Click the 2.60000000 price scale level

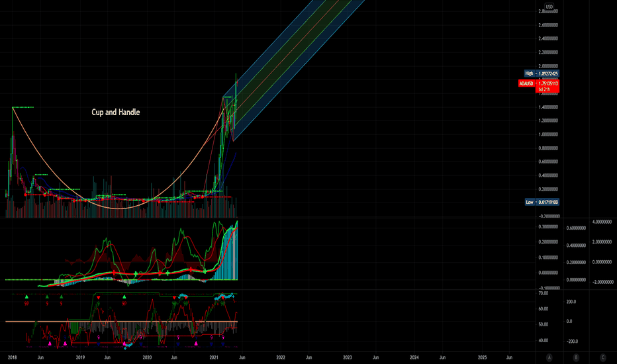click(548, 25)
